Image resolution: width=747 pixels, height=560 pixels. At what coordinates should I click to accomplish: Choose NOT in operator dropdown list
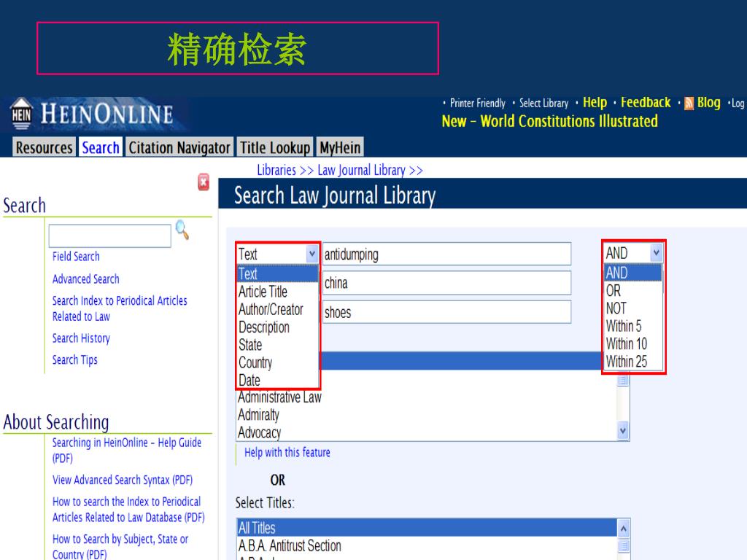633,308
